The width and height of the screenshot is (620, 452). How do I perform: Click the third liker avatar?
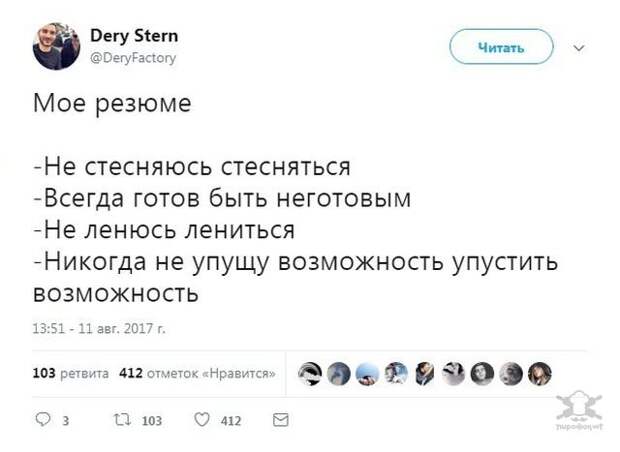click(368, 374)
